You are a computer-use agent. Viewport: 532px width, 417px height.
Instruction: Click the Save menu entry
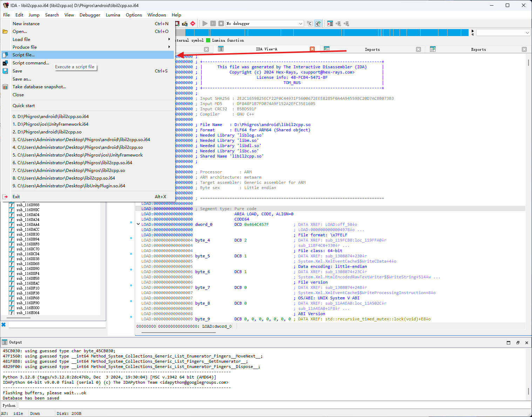coord(88,71)
